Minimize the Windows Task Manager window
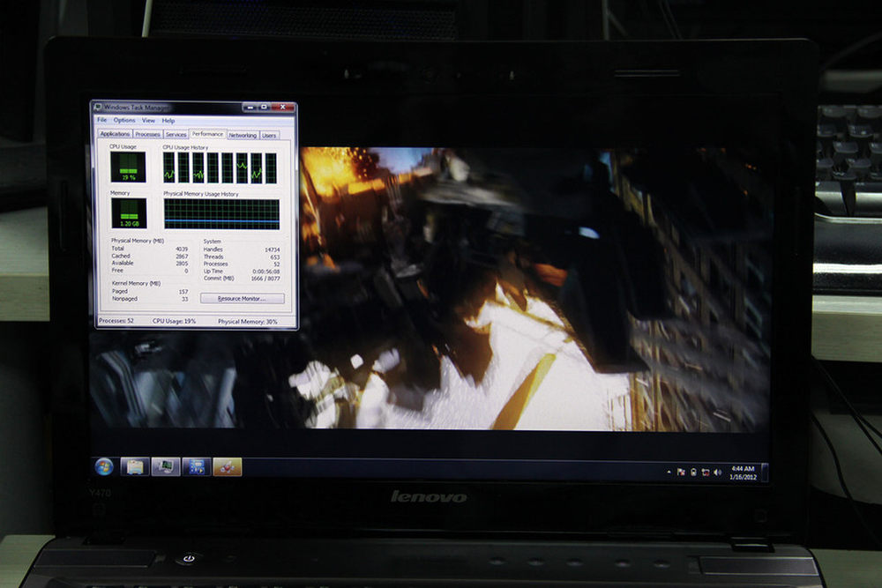 (x=250, y=107)
